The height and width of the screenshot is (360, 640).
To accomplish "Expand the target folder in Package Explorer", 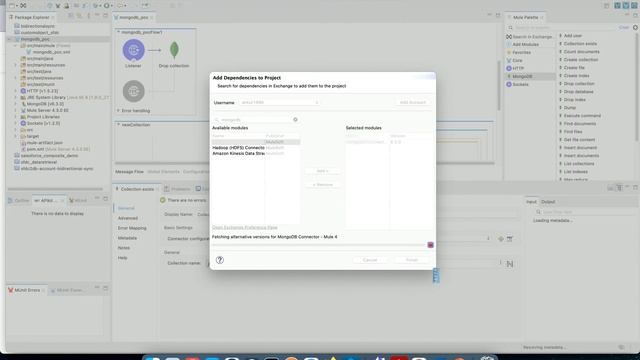I will coord(16,136).
